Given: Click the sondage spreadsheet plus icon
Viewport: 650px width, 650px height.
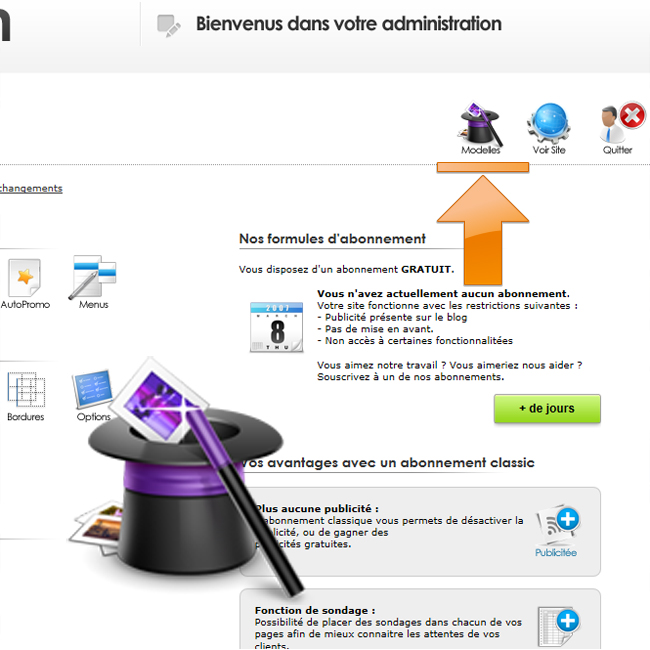Looking at the screenshot, I should click(558, 626).
